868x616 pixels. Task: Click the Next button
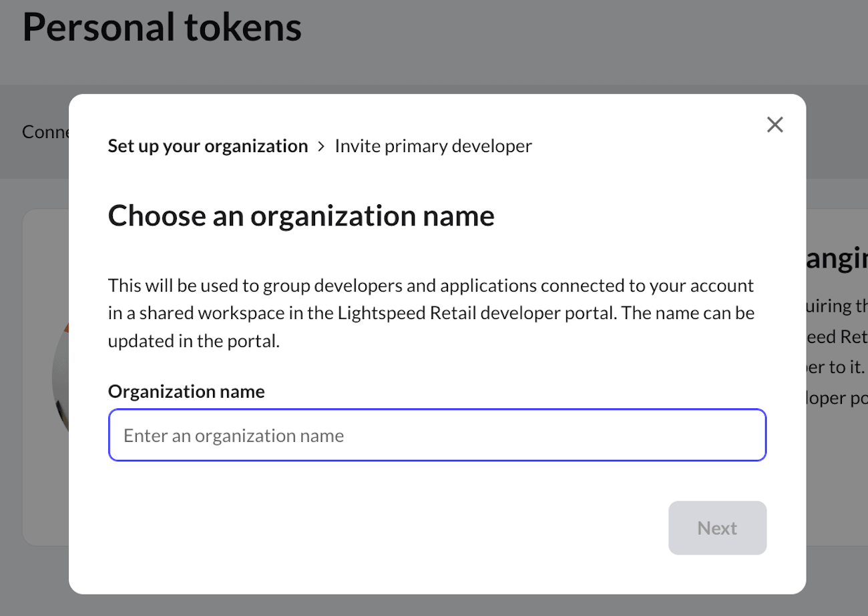(x=717, y=528)
